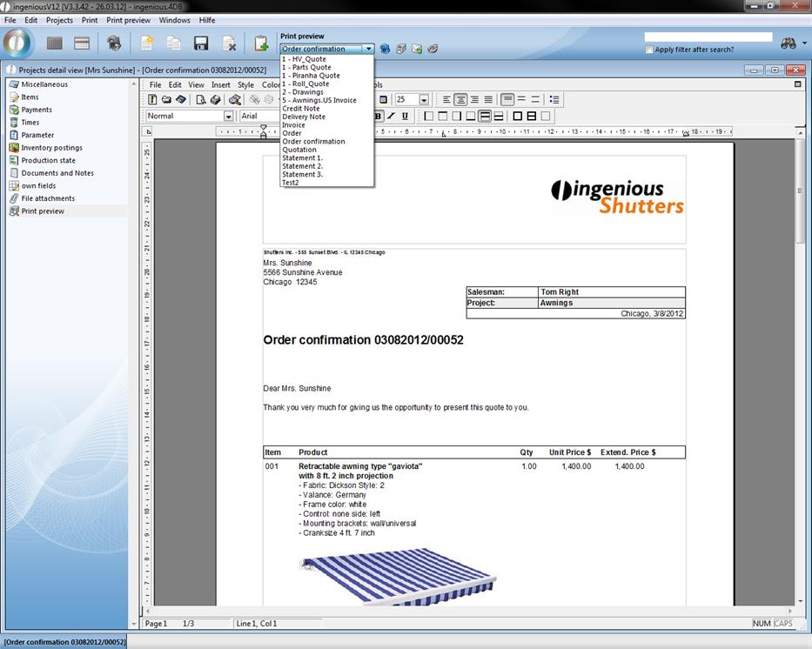Screen dimensions: 812x649
Task: Click the new record document icon
Action: [147, 43]
